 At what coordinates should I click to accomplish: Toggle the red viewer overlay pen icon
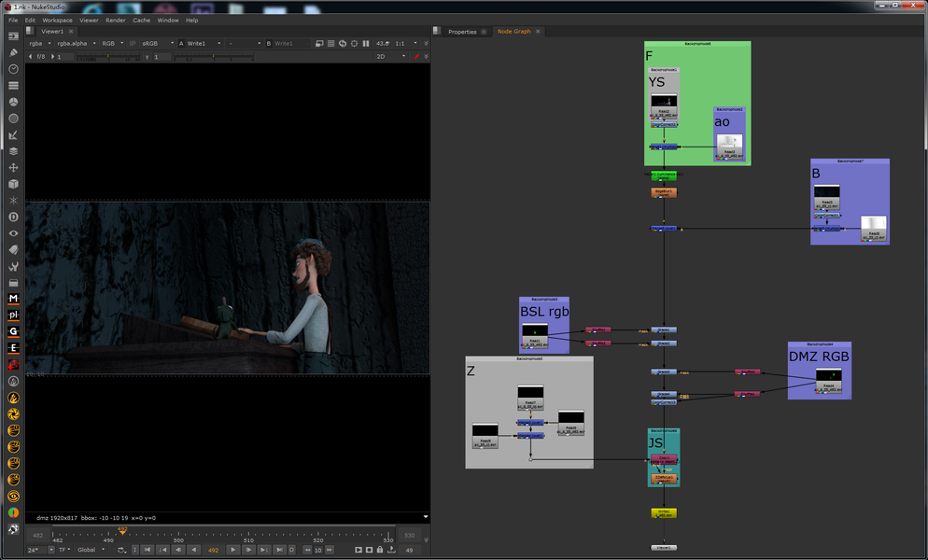[x=416, y=57]
